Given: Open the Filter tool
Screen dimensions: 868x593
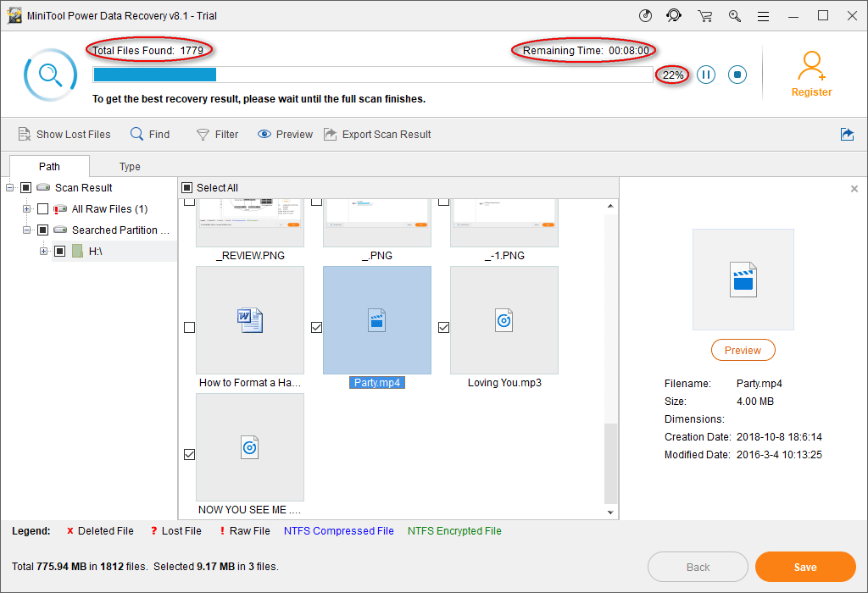Looking at the screenshot, I should coord(218,135).
